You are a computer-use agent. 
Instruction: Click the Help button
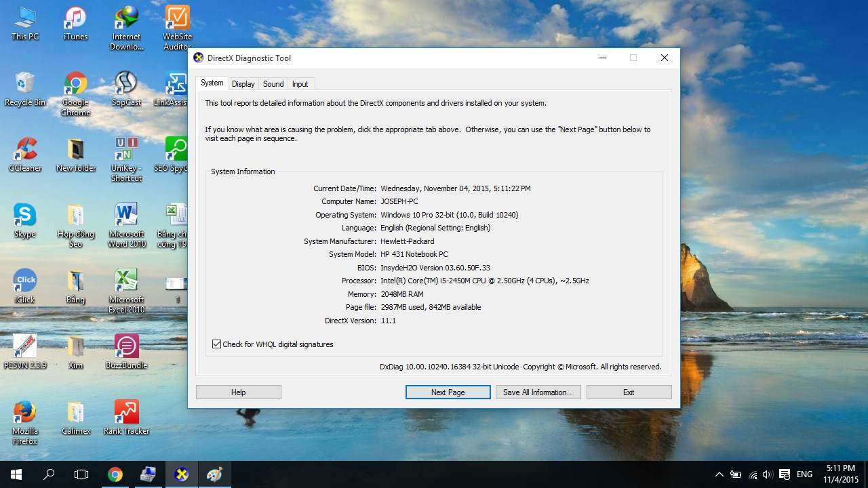coord(239,392)
